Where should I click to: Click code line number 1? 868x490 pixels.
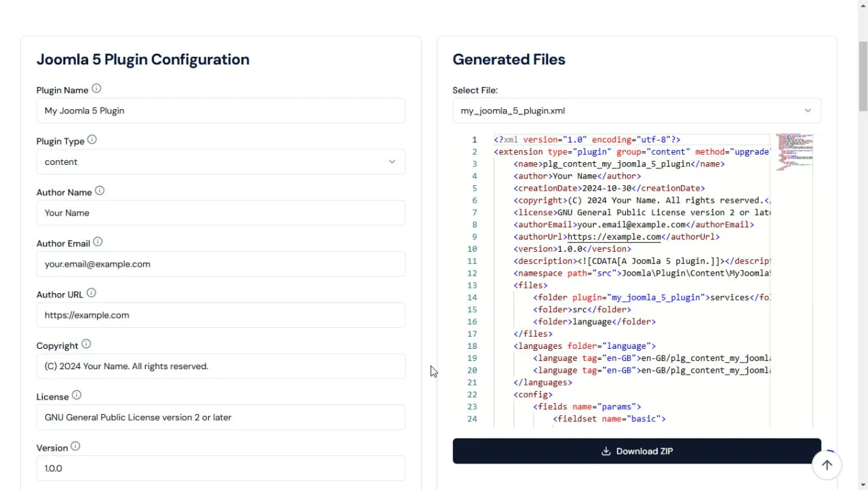click(475, 140)
